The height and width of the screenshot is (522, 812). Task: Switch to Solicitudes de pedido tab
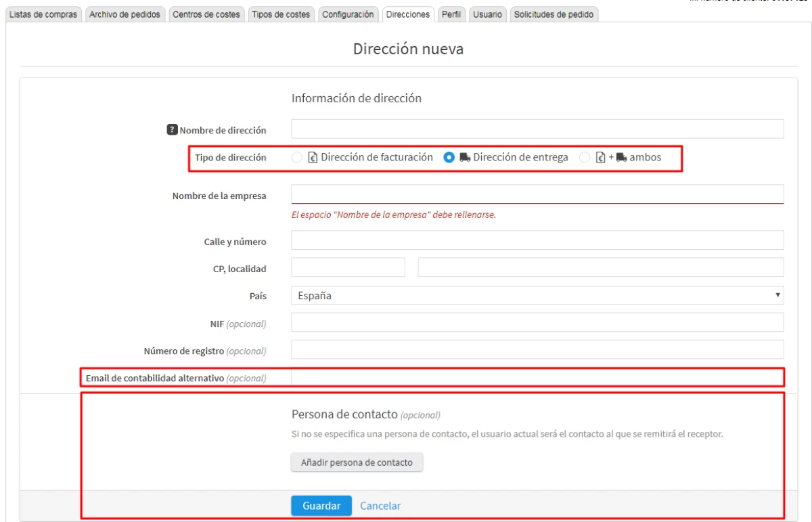[554, 15]
